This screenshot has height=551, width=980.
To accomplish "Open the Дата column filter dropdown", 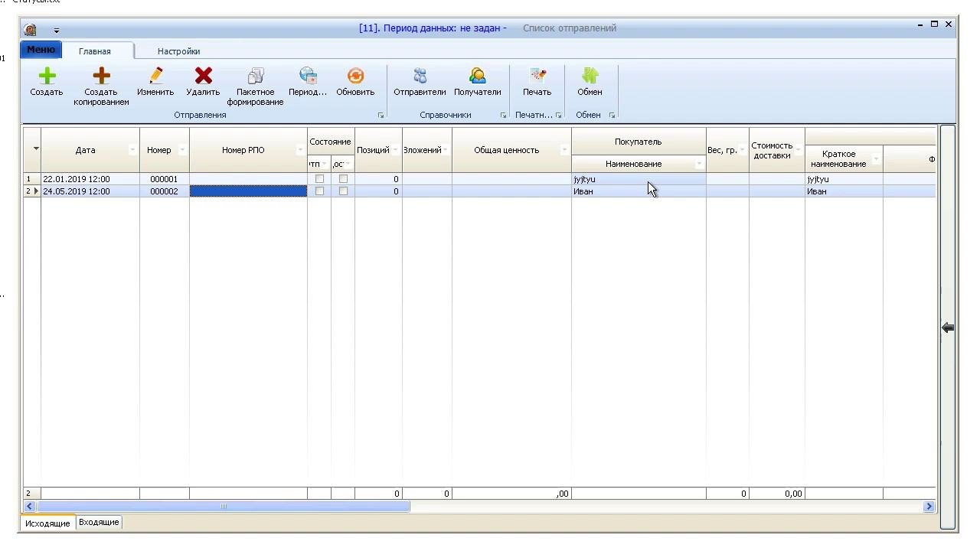I will point(132,150).
